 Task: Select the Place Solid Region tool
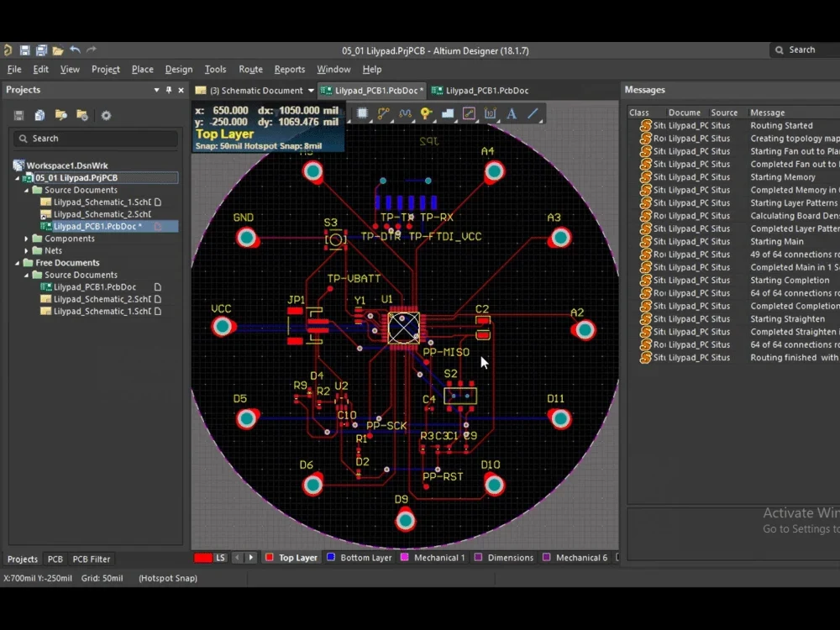click(449, 112)
